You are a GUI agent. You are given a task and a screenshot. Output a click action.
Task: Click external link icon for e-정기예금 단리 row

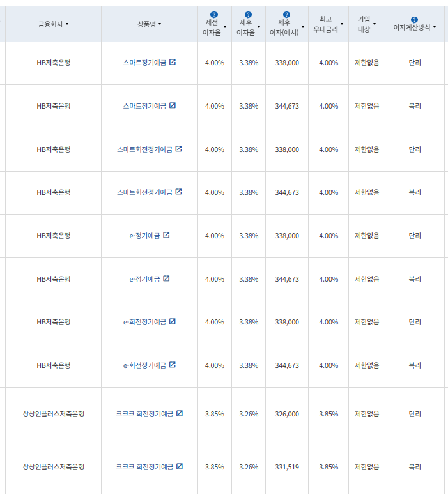(x=166, y=235)
